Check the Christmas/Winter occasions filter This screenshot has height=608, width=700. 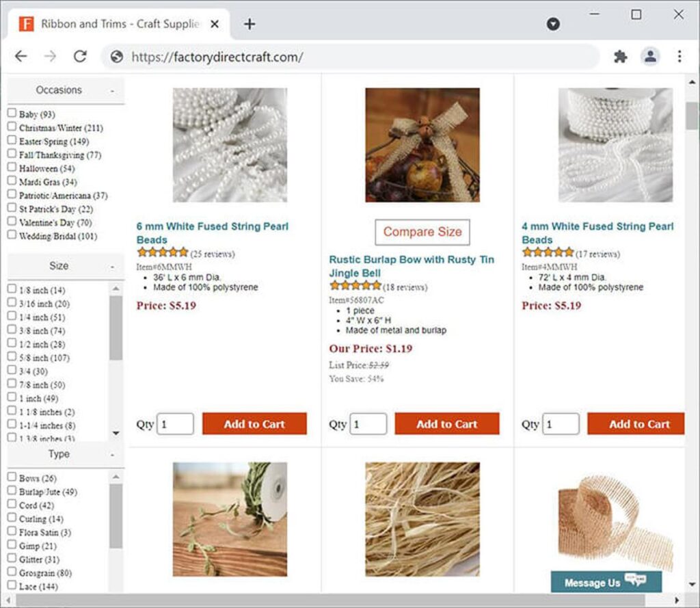click(x=10, y=128)
